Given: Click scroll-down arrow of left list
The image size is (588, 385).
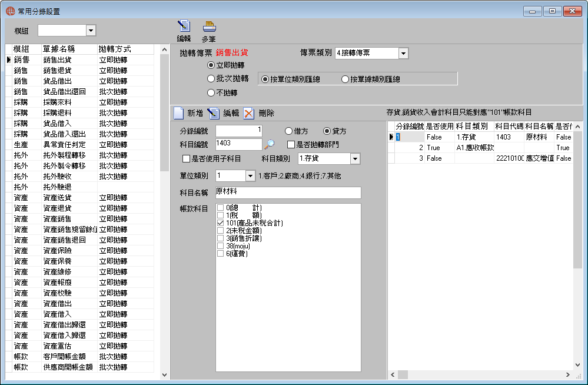Looking at the screenshot, I should coord(164,374).
